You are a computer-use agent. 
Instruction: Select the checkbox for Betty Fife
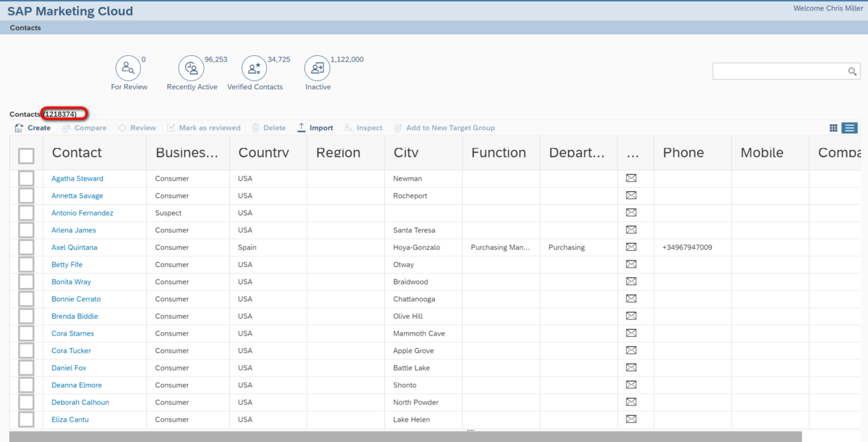pos(26,265)
